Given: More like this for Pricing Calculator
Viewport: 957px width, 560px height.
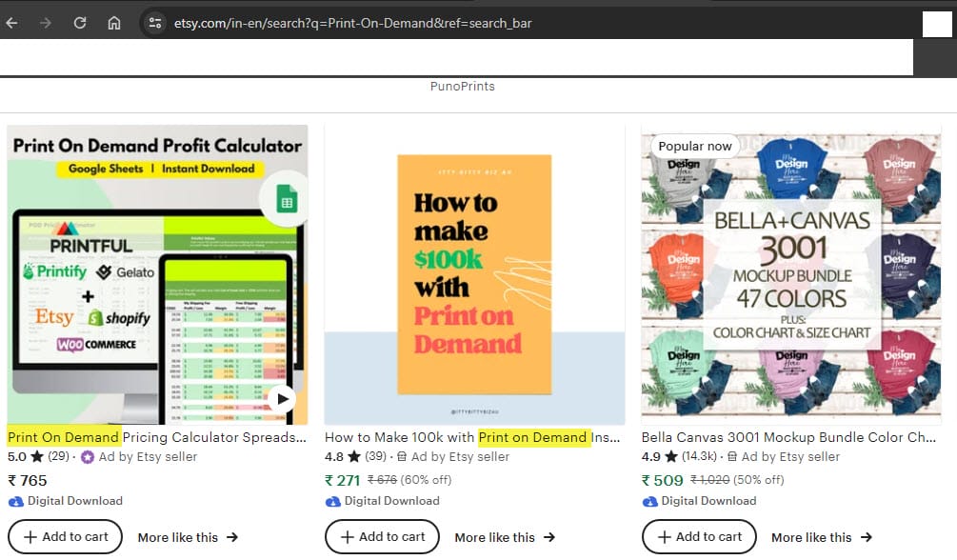Looking at the screenshot, I should coord(188,537).
